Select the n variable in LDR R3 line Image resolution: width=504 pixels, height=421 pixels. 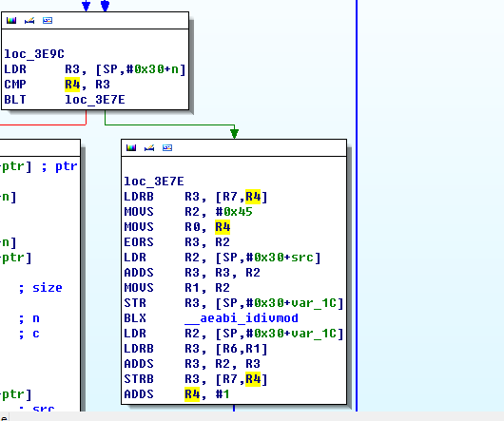pos(175,69)
